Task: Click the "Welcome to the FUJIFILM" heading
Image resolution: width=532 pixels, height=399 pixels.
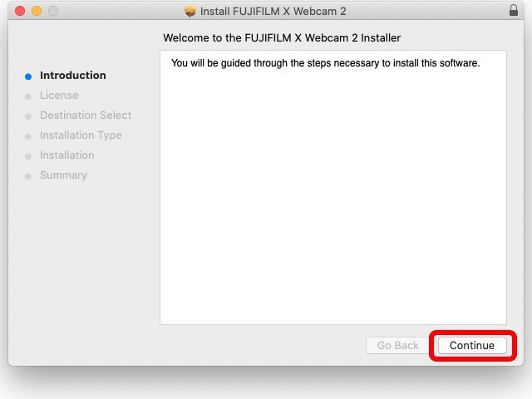Action: click(x=282, y=38)
